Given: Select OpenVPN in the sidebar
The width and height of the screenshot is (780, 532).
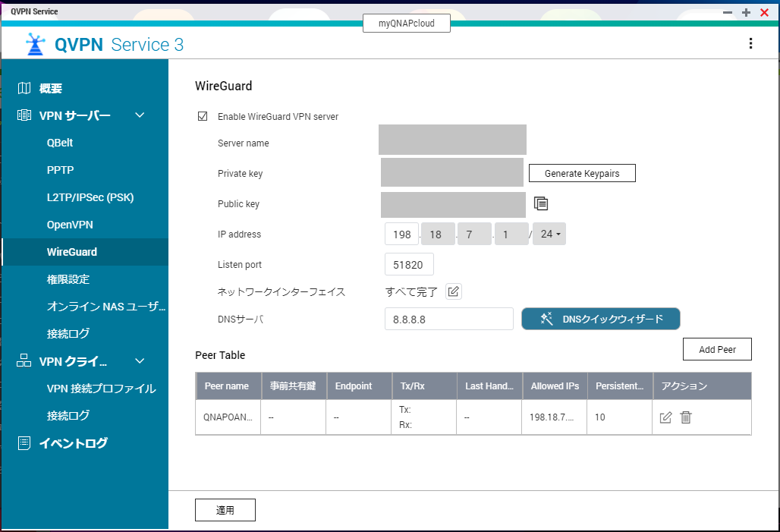Looking at the screenshot, I should 70,225.
